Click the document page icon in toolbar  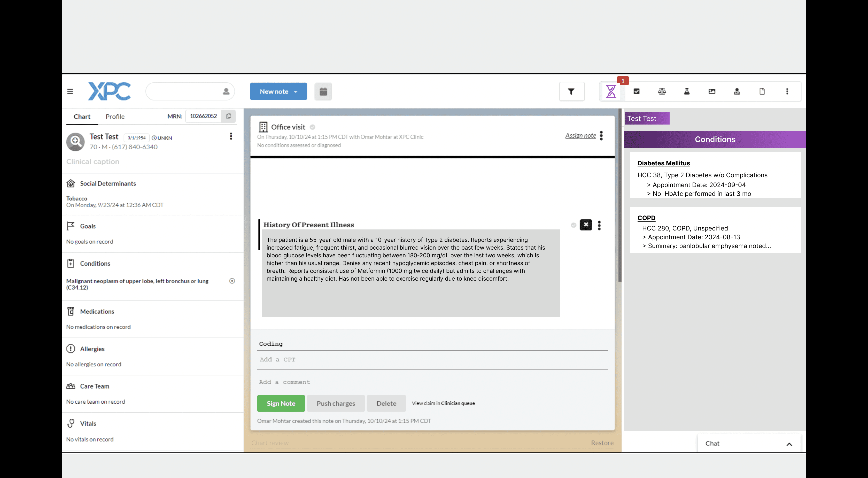coord(762,91)
